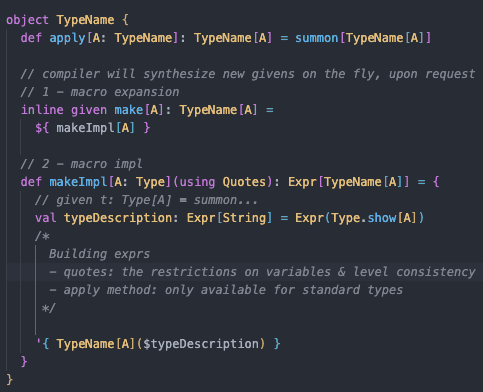Click the given keyword before make

(x=89, y=110)
